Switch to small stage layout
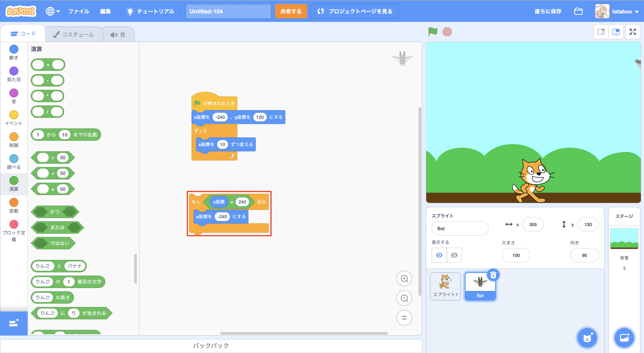This screenshot has height=353, width=644. (601, 32)
